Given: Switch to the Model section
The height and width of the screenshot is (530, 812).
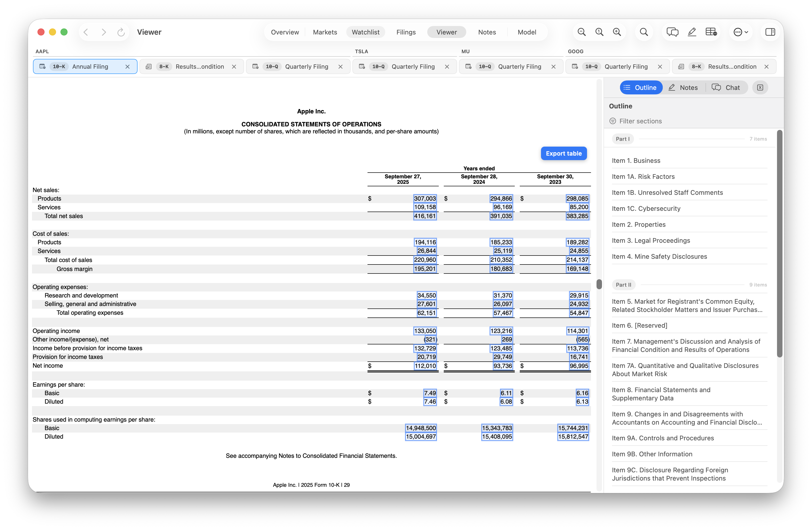Looking at the screenshot, I should click(527, 32).
